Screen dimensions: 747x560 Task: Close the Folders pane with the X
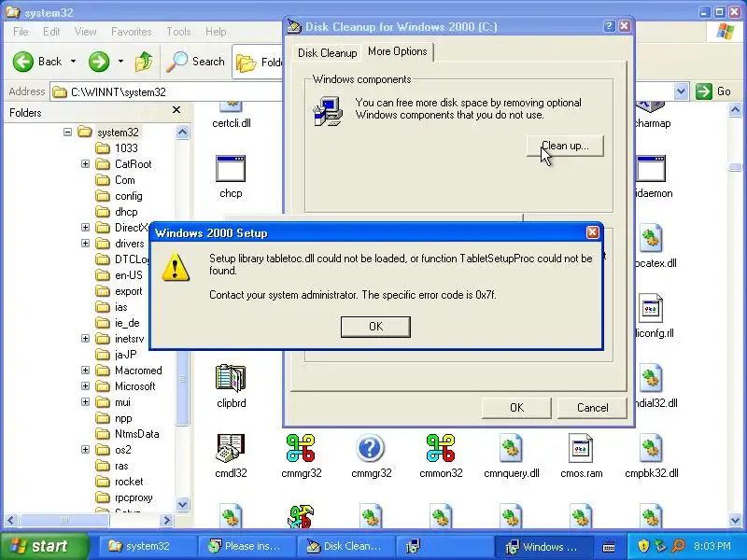(x=176, y=110)
